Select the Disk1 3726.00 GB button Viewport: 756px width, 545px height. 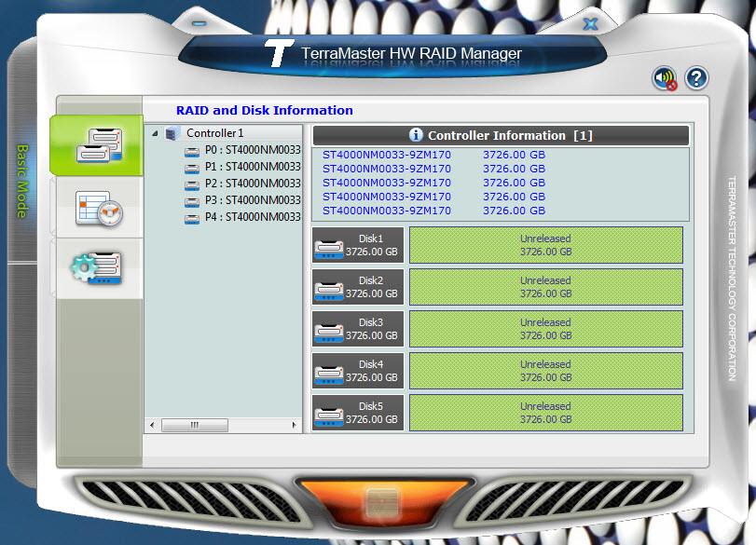358,245
